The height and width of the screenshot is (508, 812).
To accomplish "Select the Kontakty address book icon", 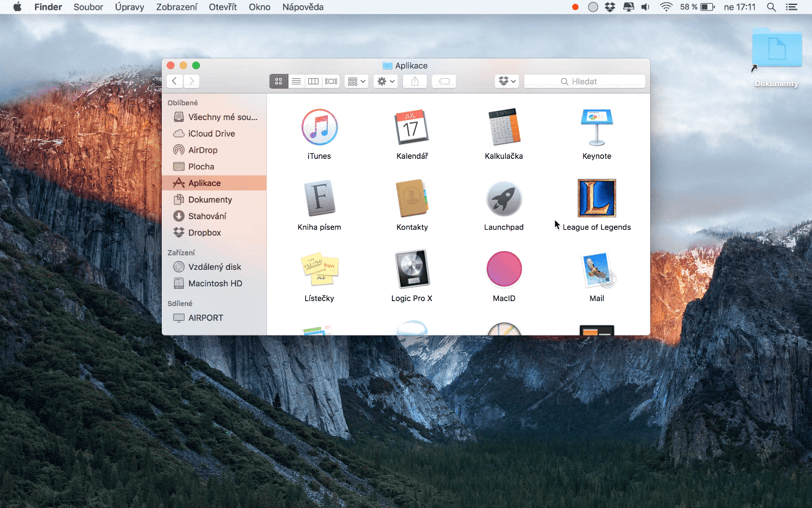I will tap(412, 198).
